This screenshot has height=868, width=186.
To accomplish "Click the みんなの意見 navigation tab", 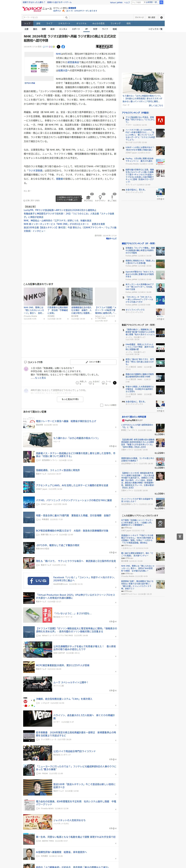I will tap(99, 24).
